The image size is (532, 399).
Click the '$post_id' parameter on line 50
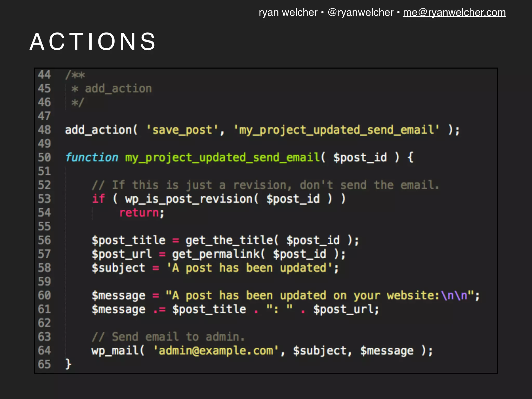click(360, 157)
